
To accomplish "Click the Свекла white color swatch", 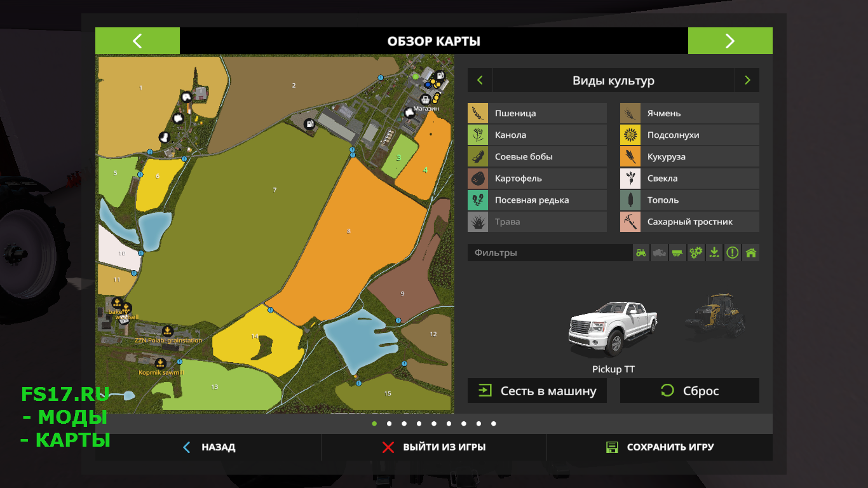I will pyautogui.click(x=630, y=179).
